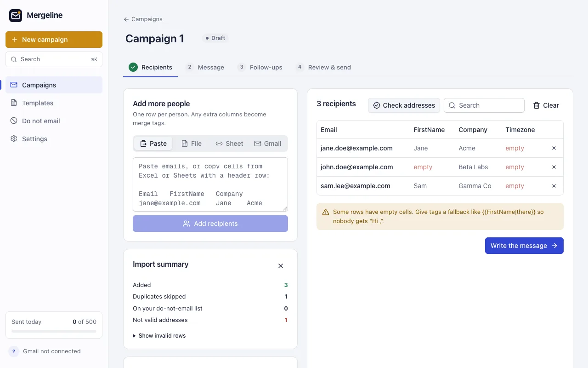
Task: Switch to the Follow-ups step tab
Action: pos(260,67)
